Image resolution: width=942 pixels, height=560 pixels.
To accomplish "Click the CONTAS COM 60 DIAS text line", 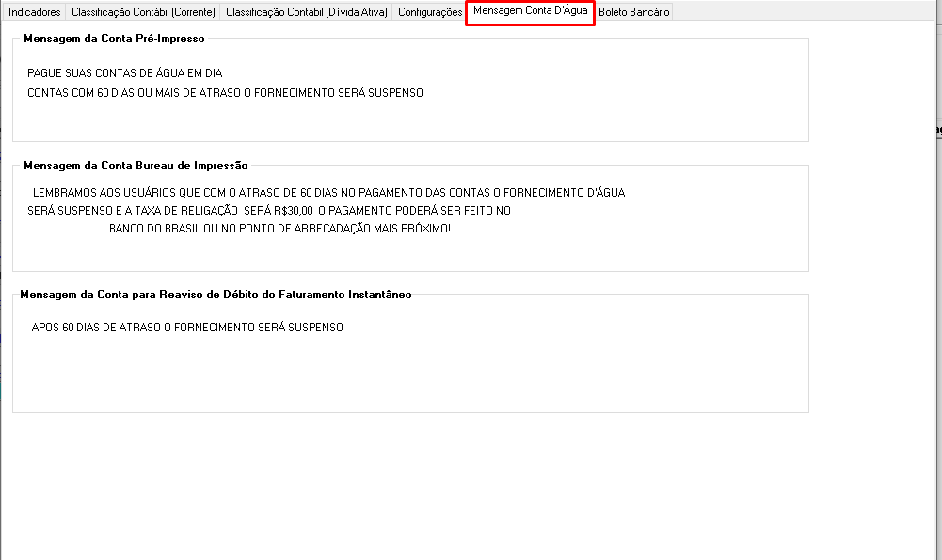I will pos(226,92).
